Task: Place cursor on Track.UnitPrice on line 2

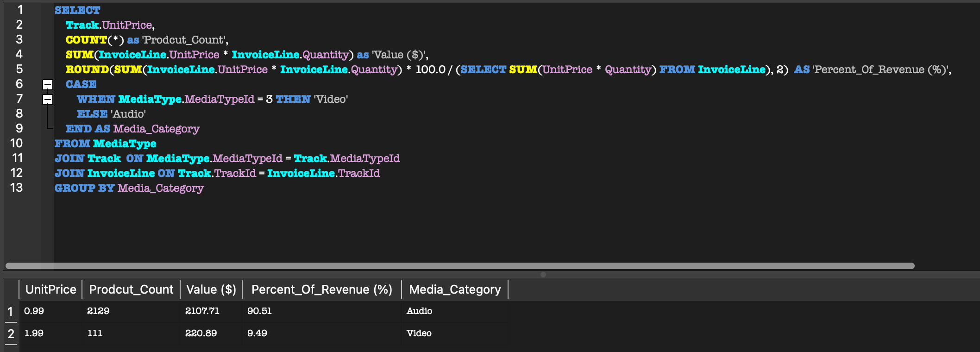Action: (110, 25)
